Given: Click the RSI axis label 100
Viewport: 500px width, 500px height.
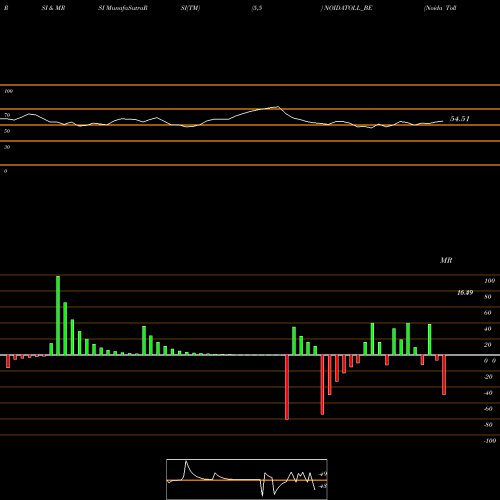Looking at the screenshot, I should pos(8,91).
